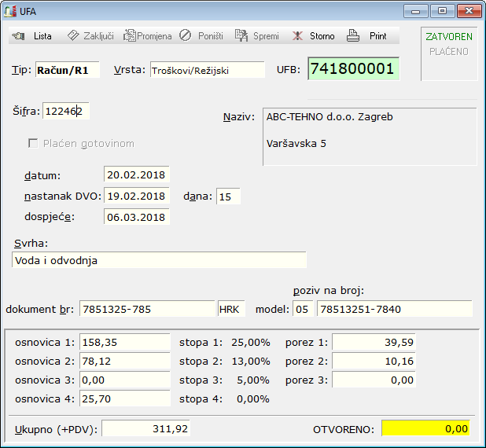
Task: Select the Vrsta Troškovi/Režijski field
Action: tap(207, 70)
